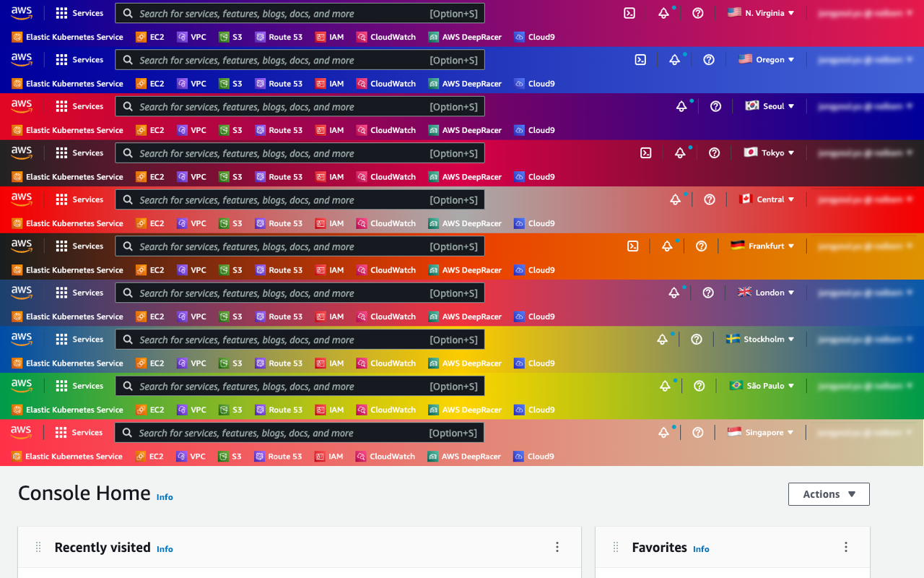The image size is (924, 578).
Task: Open the Actions dropdown on Console Home
Action: (828, 494)
